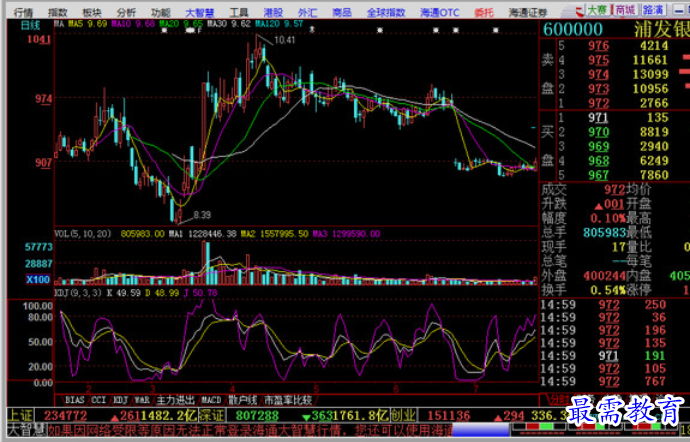
Task: Click the 上证 index label in status bar
Action: pos(20,415)
